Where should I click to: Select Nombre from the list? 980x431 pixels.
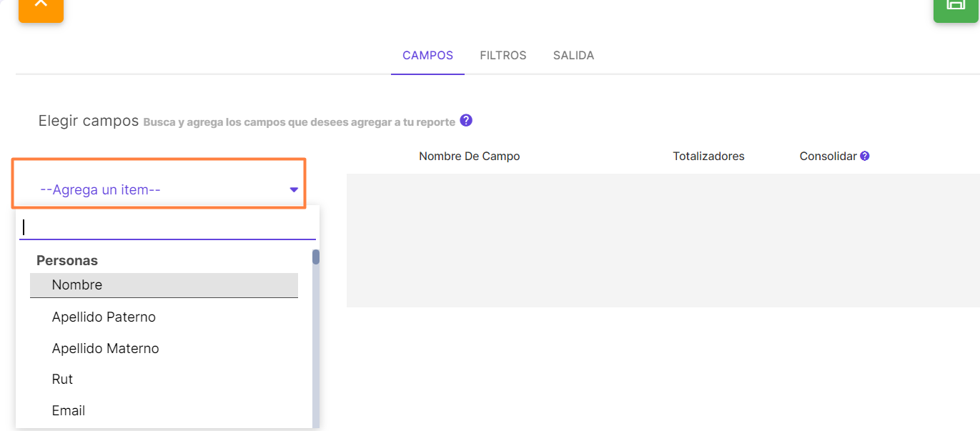coord(164,285)
